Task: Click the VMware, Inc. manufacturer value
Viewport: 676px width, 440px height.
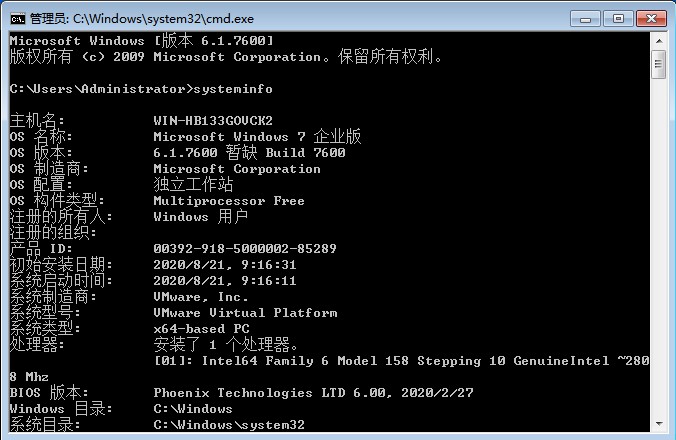Action: click(x=200, y=297)
